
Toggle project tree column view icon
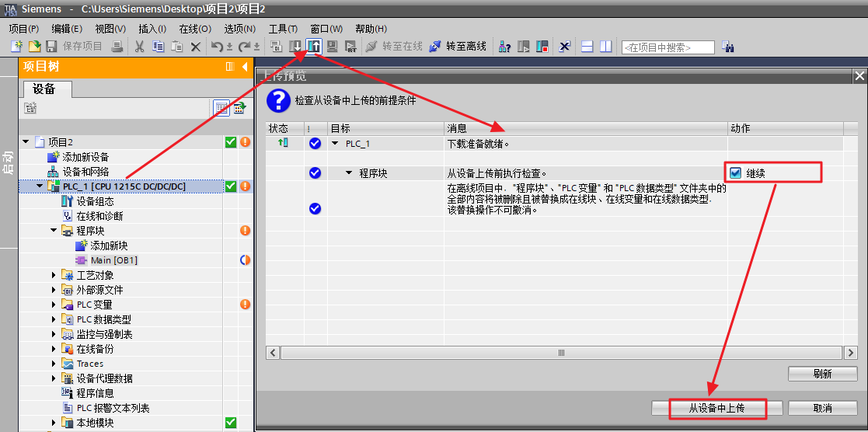(230, 67)
